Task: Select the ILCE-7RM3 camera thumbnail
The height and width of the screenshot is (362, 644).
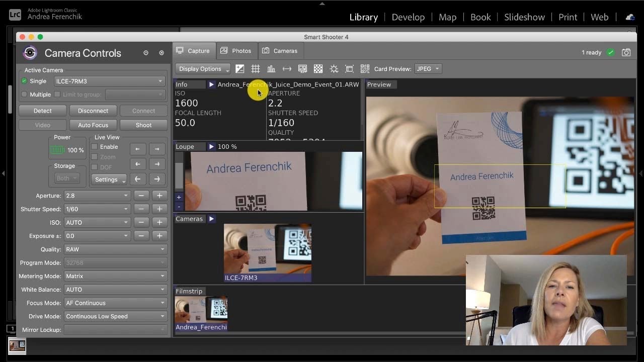Action: (268, 252)
